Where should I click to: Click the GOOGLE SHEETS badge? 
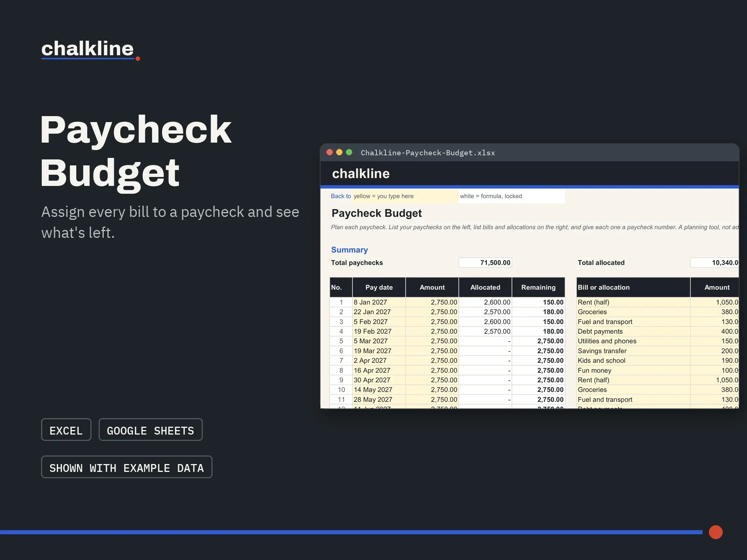click(x=151, y=430)
